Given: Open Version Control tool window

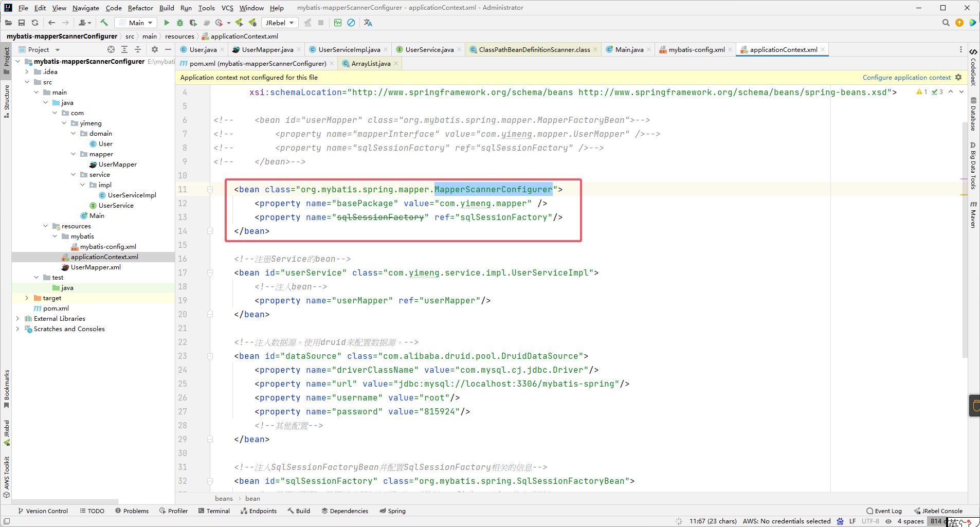Looking at the screenshot, I should point(43,511).
